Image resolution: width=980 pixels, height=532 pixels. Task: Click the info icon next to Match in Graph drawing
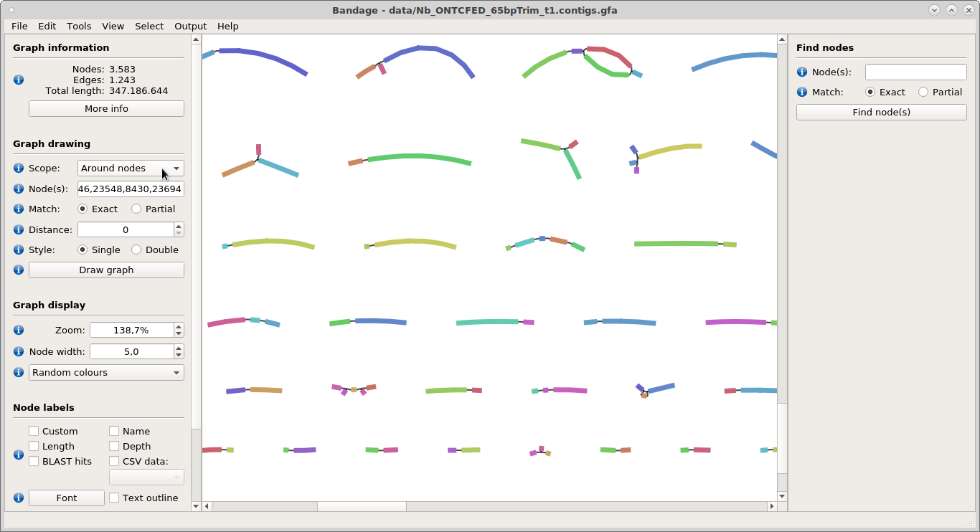19,209
